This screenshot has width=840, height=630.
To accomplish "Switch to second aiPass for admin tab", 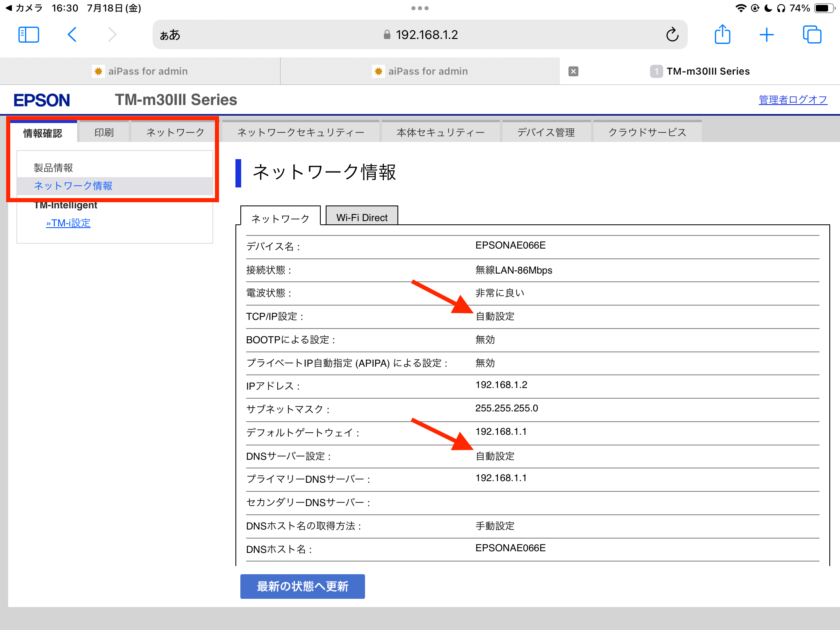I will 420,71.
